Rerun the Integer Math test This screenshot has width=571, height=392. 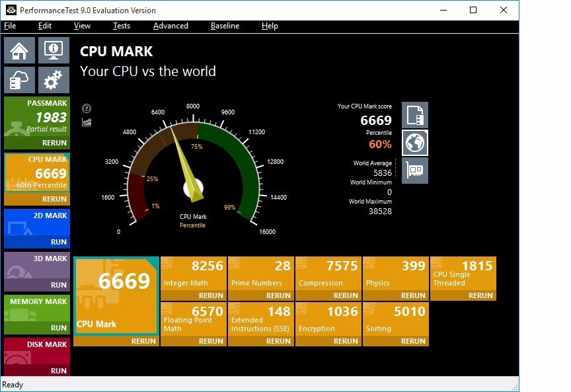pyautogui.click(x=211, y=295)
